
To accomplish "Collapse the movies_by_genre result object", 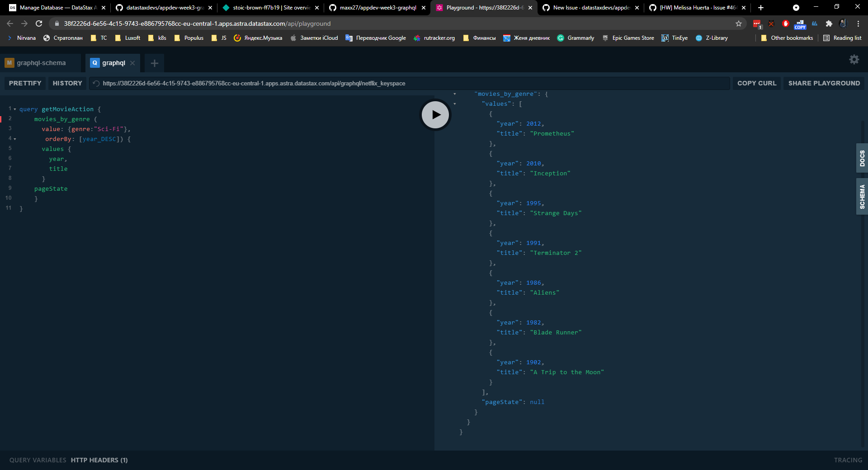I will click(454, 94).
